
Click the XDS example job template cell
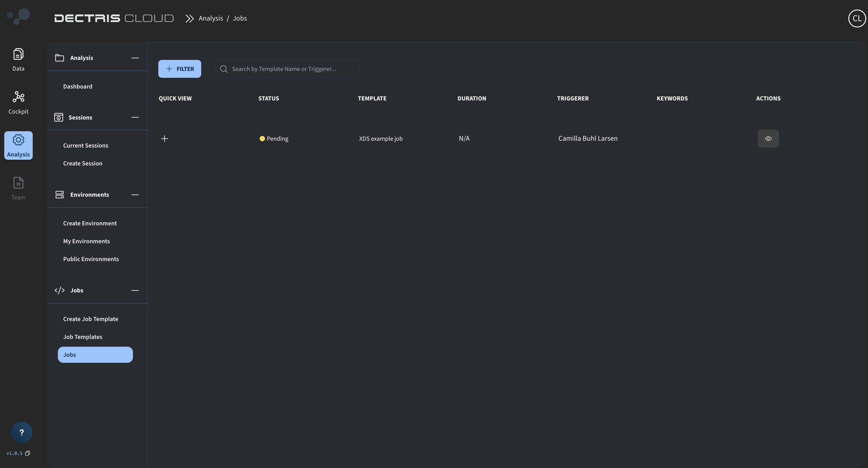point(381,139)
